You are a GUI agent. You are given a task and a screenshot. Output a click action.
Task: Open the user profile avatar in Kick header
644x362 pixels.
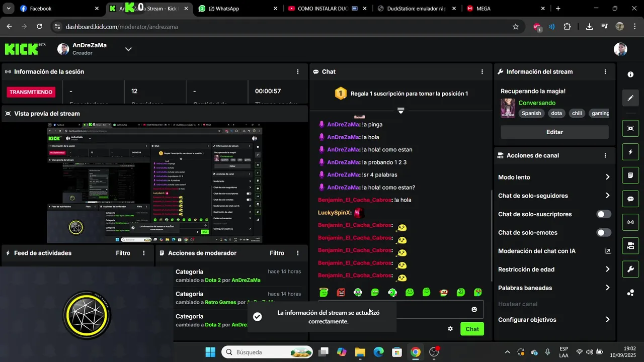(x=620, y=49)
